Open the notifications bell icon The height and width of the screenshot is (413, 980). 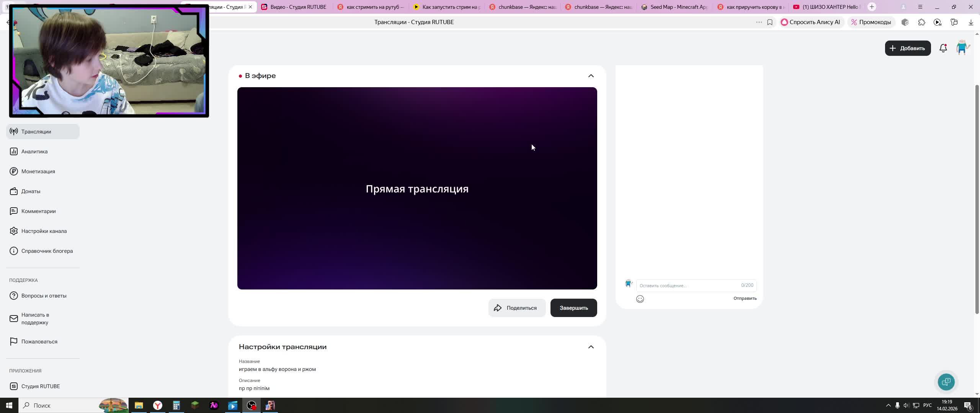pyautogui.click(x=943, y=48)
